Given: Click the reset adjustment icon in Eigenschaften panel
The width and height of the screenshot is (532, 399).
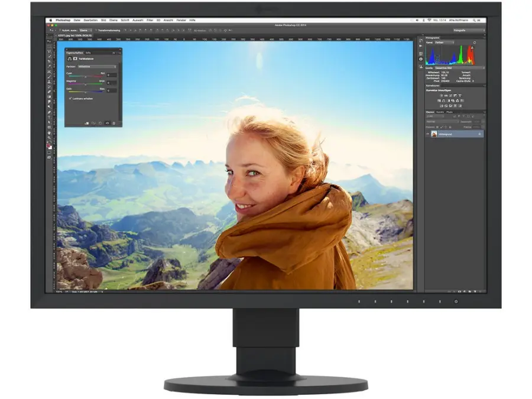Looking at the screenshot, I should [100, 123].
